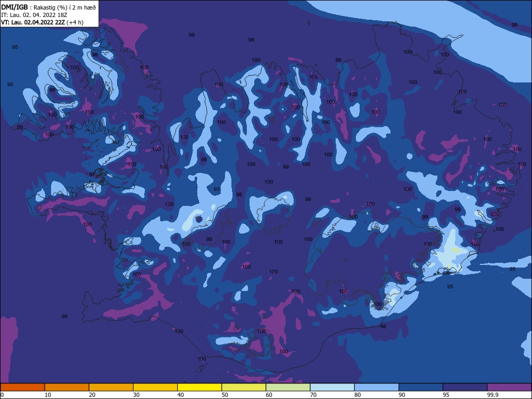
Task: Click the legend tick label '70'
Action: pos(313,395)
